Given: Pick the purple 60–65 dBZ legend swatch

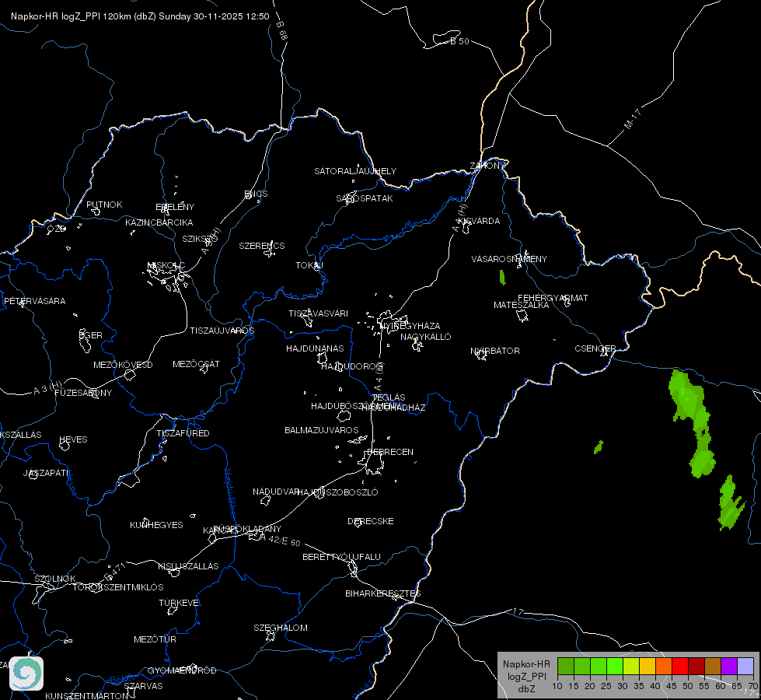Looking at the screenshot, I should pos(729,667).
